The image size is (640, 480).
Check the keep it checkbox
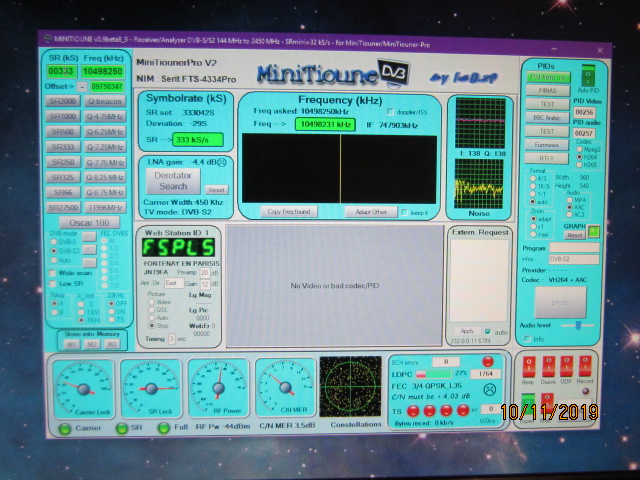tap(404, 212)
